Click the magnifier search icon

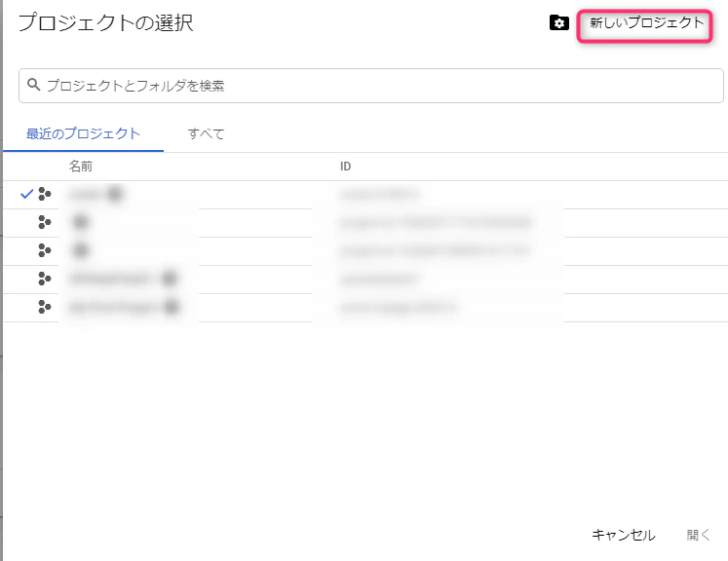tap(33, 85)
